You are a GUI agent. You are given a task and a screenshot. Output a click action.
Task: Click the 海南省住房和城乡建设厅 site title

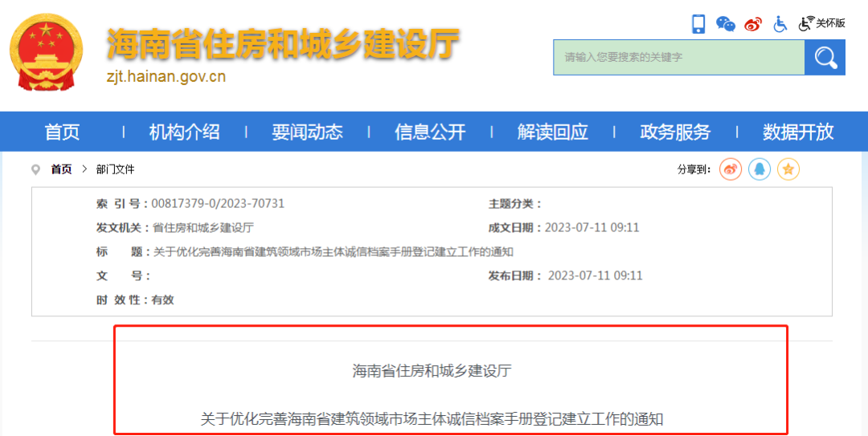283,43
